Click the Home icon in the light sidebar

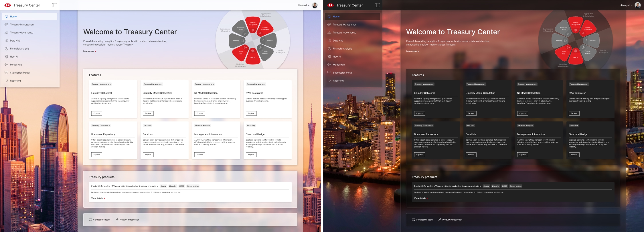click(x=6, y=17)
